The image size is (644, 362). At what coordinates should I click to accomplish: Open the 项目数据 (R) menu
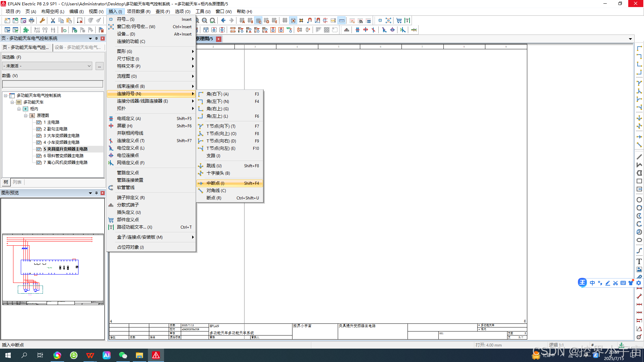click(x=139, y=11)
